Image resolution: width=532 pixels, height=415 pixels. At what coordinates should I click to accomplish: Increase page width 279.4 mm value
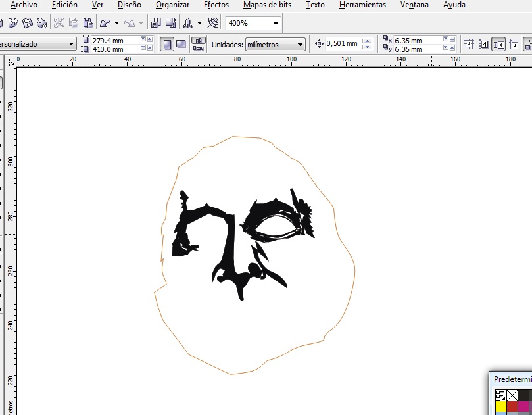150,39
